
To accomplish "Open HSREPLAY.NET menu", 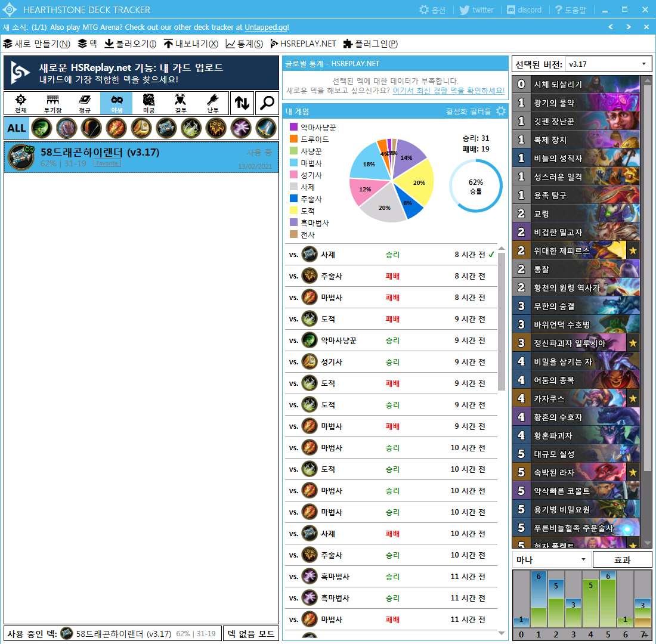I will click(304, 44).
